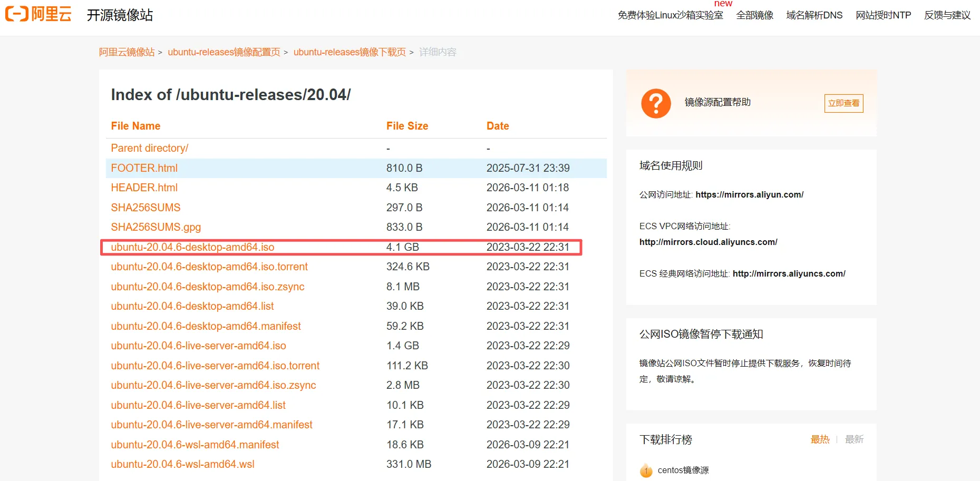Switch to the 最新 ranking tab
This screenshot has width=980, height=481.
click(854, 439)
